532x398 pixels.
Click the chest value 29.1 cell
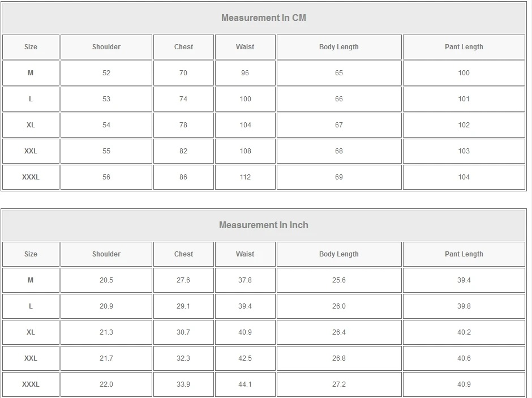pos(183,306)
